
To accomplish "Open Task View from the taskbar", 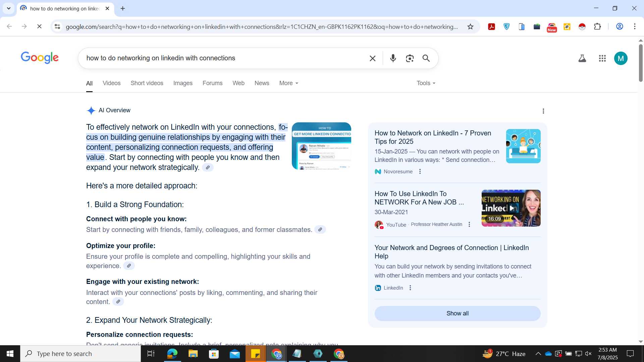I will (x=151, y=354).
